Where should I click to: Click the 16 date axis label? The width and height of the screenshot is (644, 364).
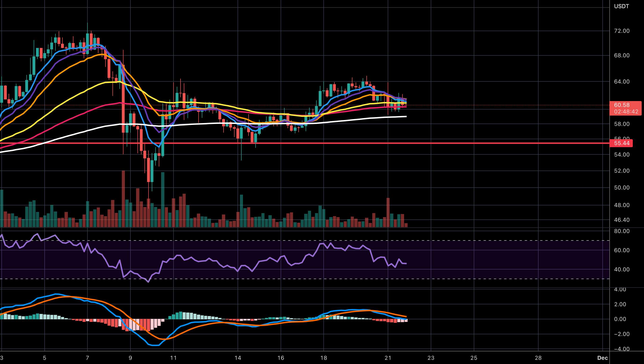[281, 358]
